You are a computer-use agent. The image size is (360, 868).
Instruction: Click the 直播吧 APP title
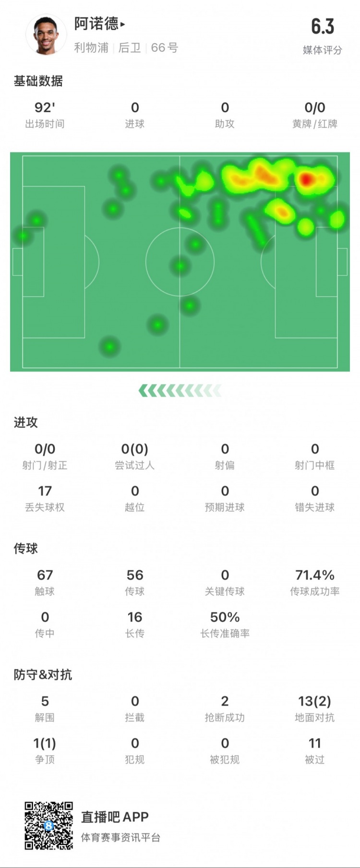pyautogui.click(x=115, y=817)
